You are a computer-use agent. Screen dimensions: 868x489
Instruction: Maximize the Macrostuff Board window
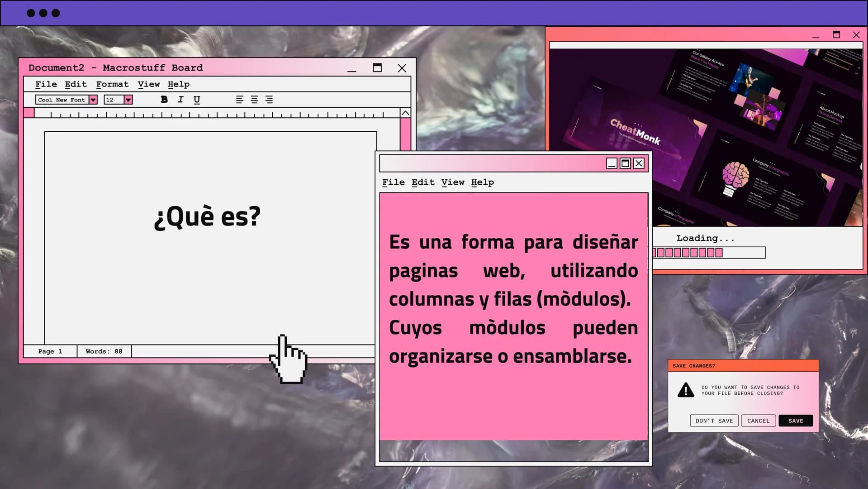point(377,68)
